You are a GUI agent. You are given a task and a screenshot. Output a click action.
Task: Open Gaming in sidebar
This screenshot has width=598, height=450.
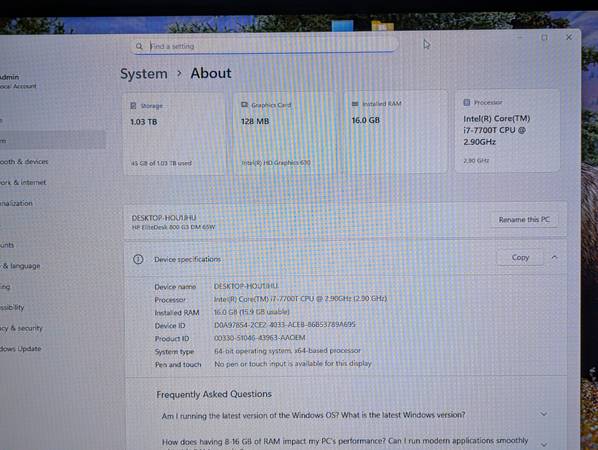pos(5,286)
